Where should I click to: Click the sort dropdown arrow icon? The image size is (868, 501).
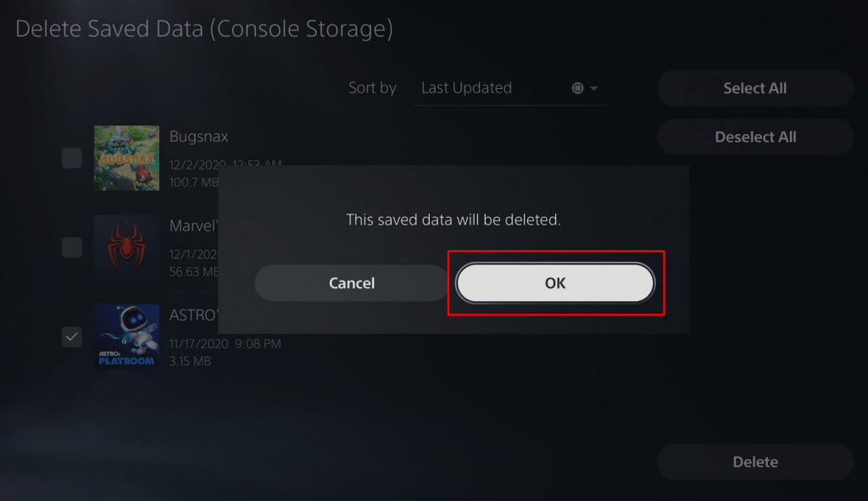tap(593, 89)
